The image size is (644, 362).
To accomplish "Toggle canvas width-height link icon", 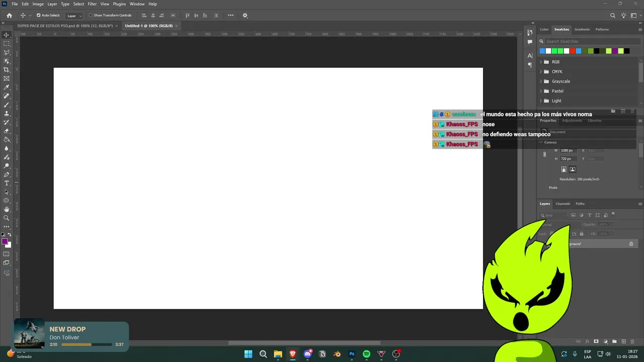I will [x=544, y=154].
